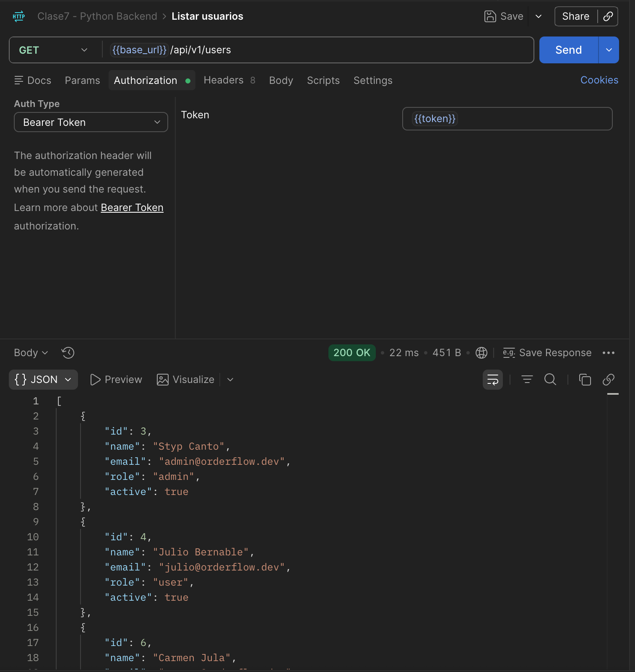The width and height of the screenshot is (635, 672).
Task: Click the Token input field
Action: point(507,119)
